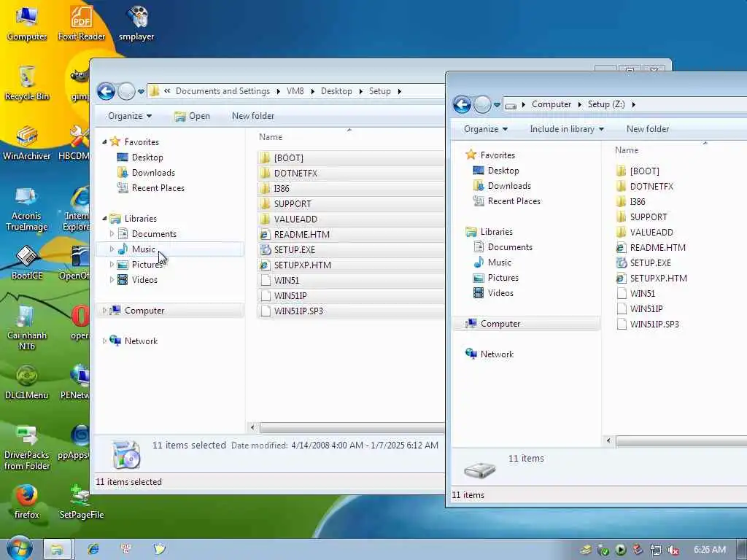Select the I386 folder in Setup (Z:) window

point(638,202)
